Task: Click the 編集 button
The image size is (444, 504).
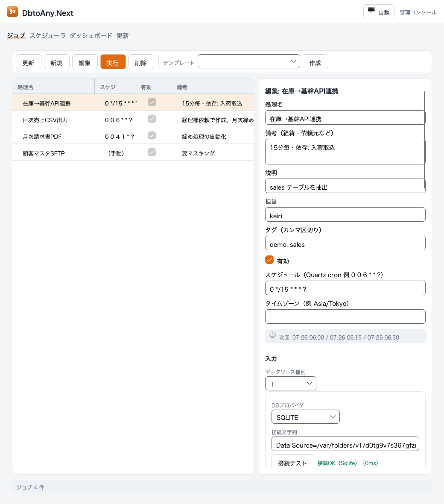Action: pos(85,62)
